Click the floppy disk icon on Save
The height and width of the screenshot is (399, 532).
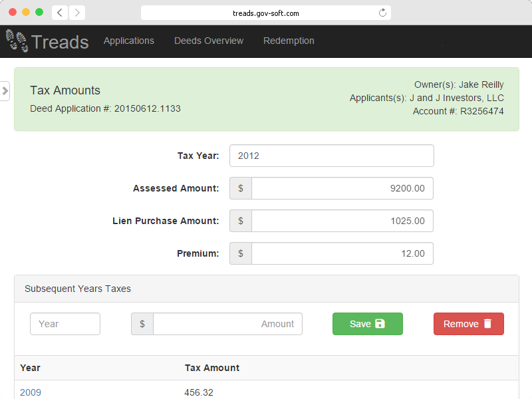click(x=380, y=324)
